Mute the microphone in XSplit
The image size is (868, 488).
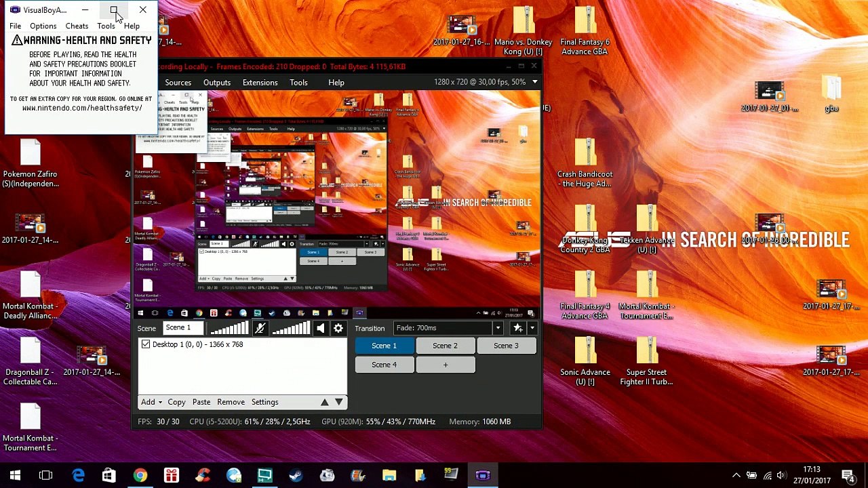click(x=260, y=328)
